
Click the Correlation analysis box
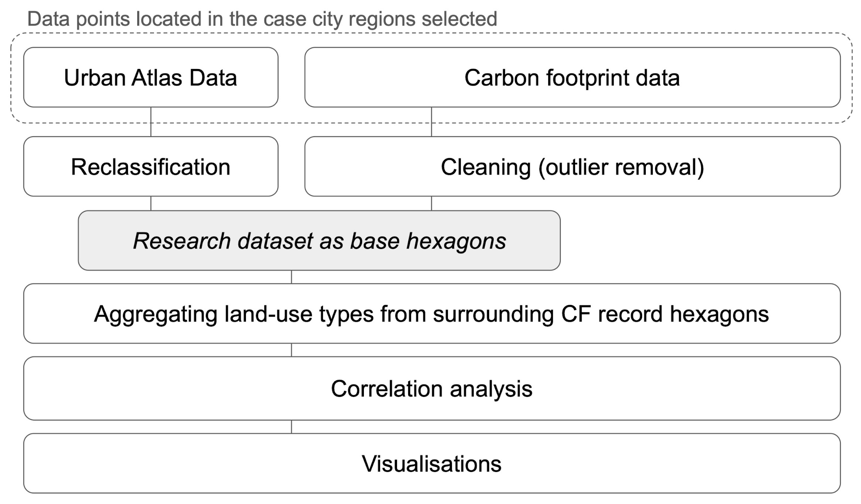point(431,389)
